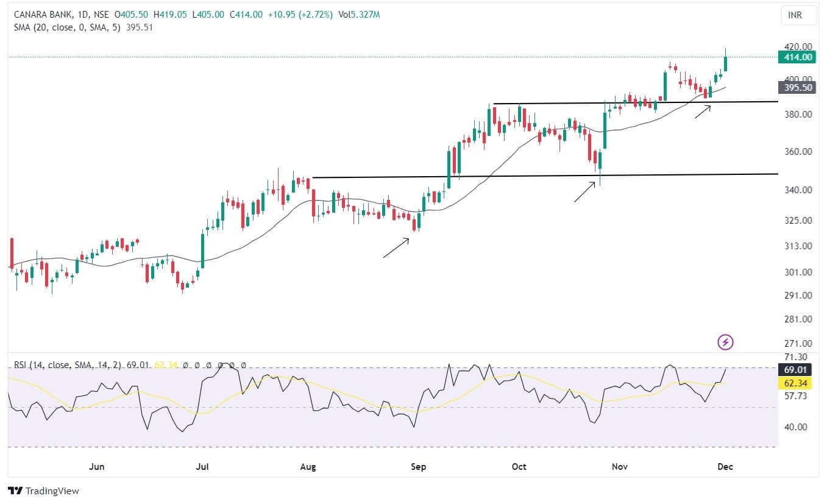The image size is (827, 504).
Task: Click the 360.00 level on price axis
Action: tap(799, 152)
